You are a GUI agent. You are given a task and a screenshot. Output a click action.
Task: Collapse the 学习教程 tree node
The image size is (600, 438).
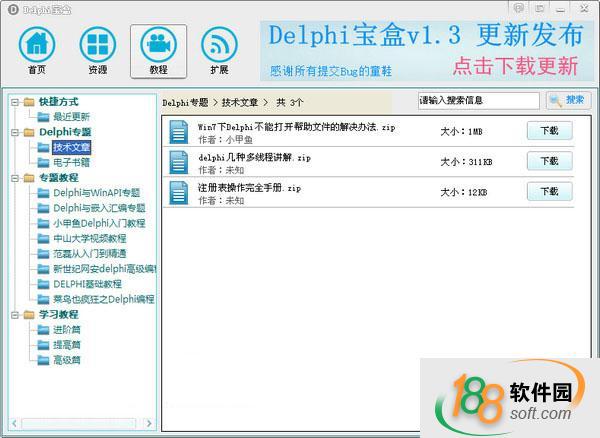tap(15, 315)
